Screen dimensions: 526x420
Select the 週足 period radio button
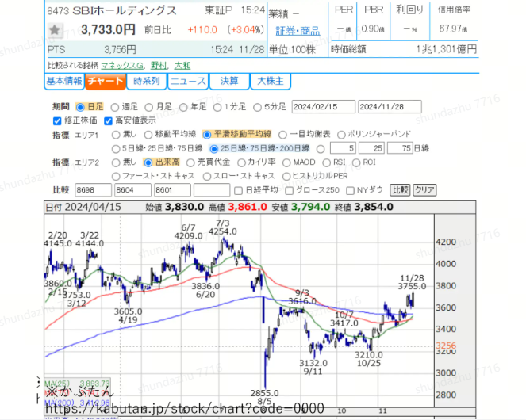[x=115, y=107]
